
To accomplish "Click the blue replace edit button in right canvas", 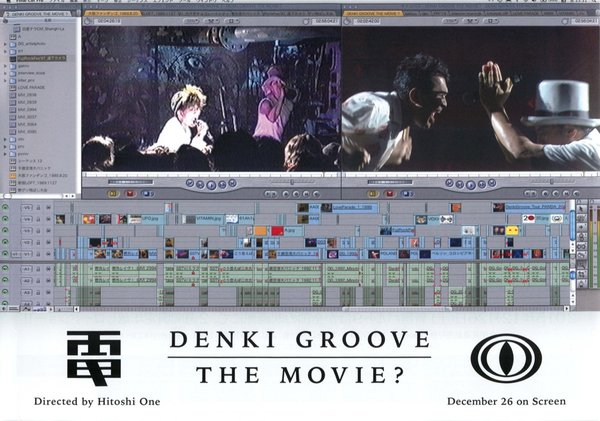I will (x=406, y=194).
